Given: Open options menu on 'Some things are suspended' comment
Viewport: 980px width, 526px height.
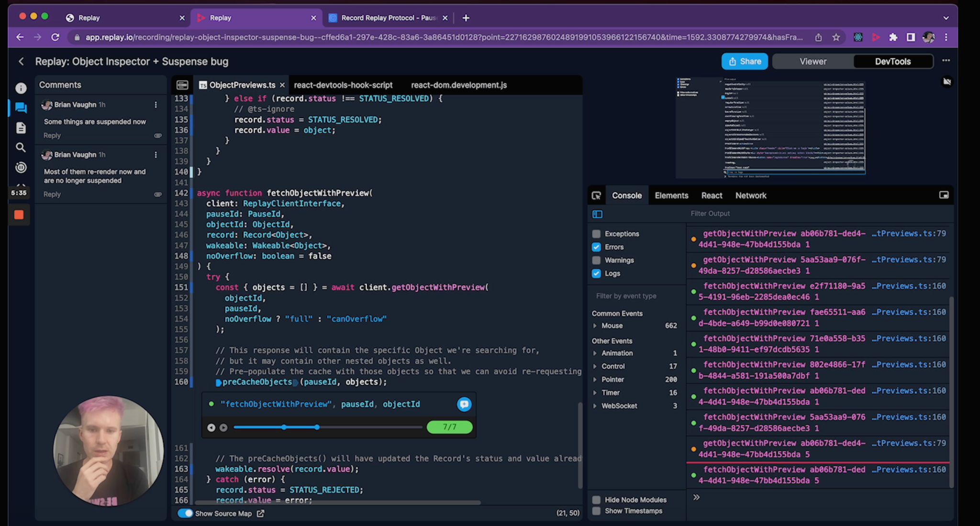Looking at the screenshot, I should coord(156,105).
